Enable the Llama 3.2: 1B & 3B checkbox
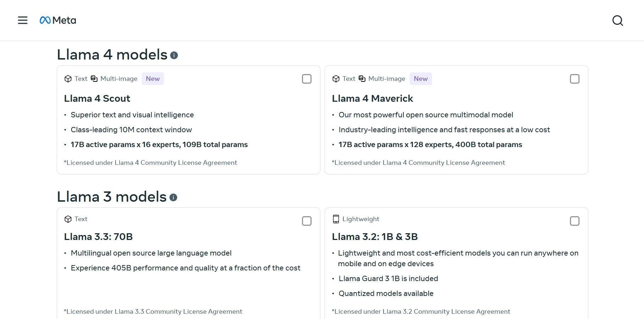644x319 pixels. 575,221
